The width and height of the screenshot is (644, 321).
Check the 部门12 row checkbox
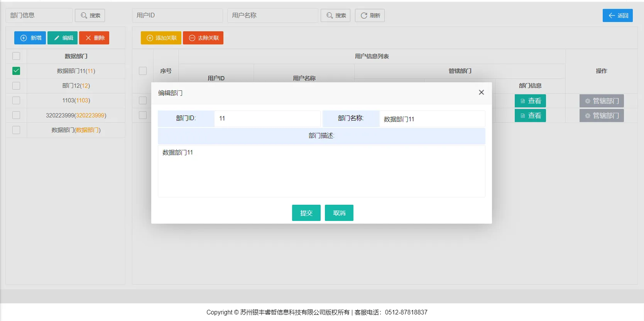click(16, 86)
